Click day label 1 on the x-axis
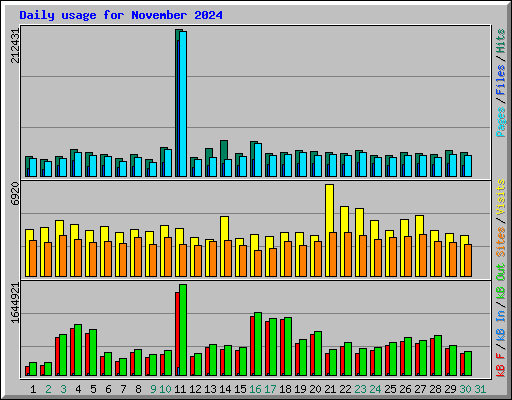 point(33,389)
